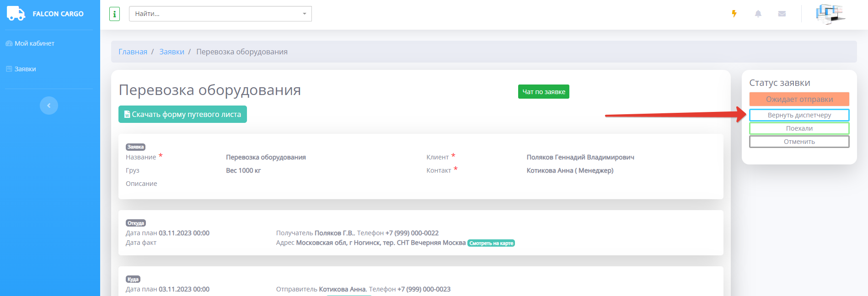Collapse the sidebar with the arrow button

[49, 106]
